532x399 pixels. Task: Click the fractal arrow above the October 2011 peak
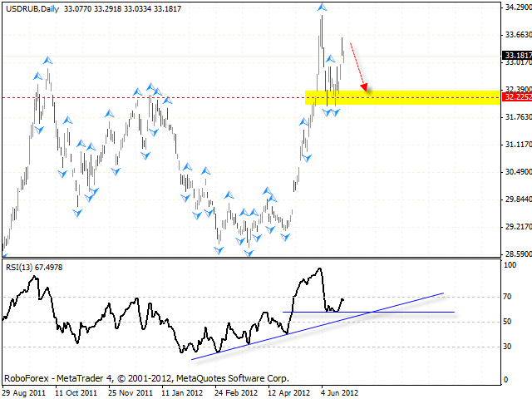point(48,61)
